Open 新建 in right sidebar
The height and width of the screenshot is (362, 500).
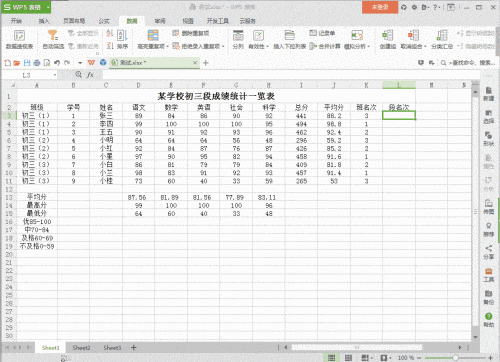click(489, 94)
